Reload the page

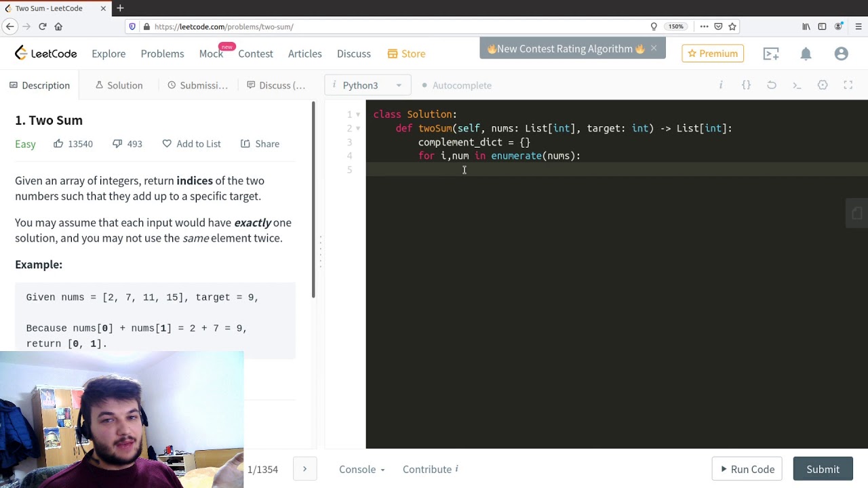[42, 26]
